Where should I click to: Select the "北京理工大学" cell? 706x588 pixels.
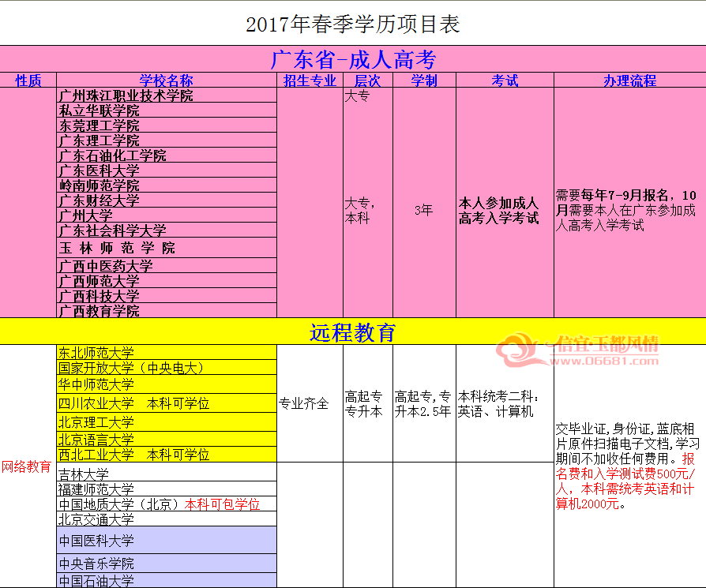click(x=167, y=422)
